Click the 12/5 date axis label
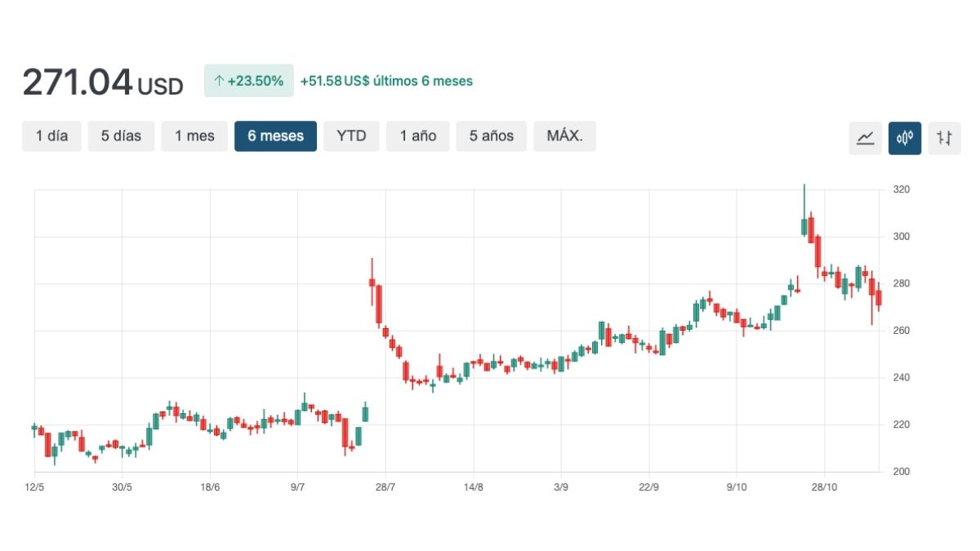The image size is (980, 551). pos(34,487)
